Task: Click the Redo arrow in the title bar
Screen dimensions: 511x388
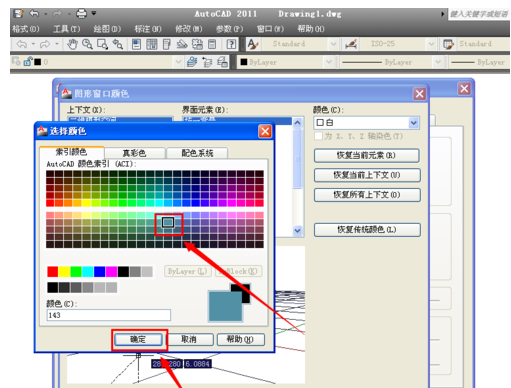Action: (x=58, y=14)
